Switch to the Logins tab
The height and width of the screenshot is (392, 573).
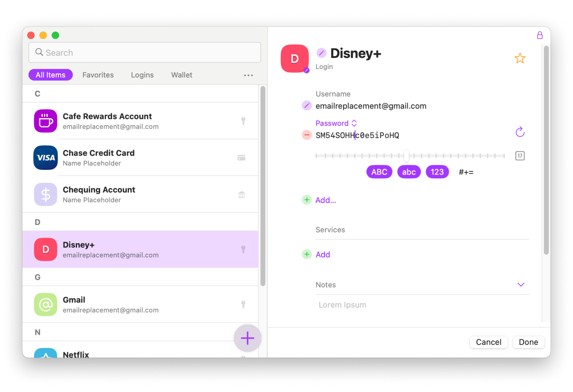pyautogui.click(x=143, y=75)
